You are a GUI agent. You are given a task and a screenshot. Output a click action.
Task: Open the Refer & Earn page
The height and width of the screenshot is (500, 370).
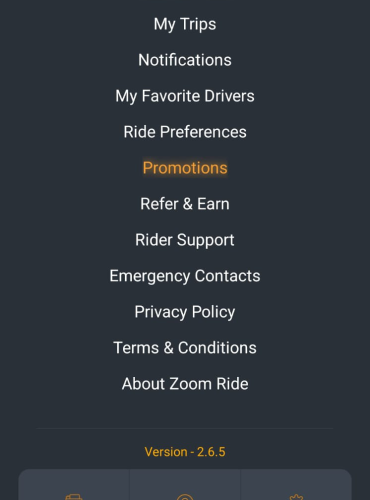point(185,204)
